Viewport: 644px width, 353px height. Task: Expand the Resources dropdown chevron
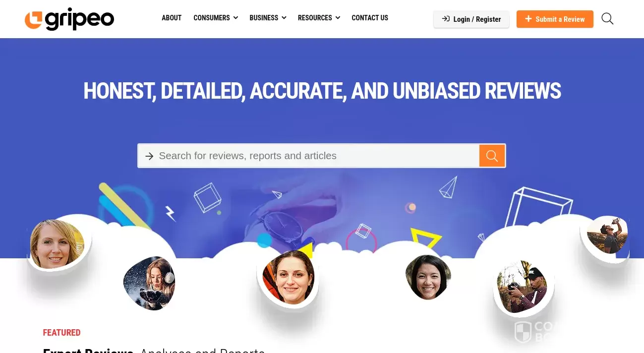pos(338,18)
